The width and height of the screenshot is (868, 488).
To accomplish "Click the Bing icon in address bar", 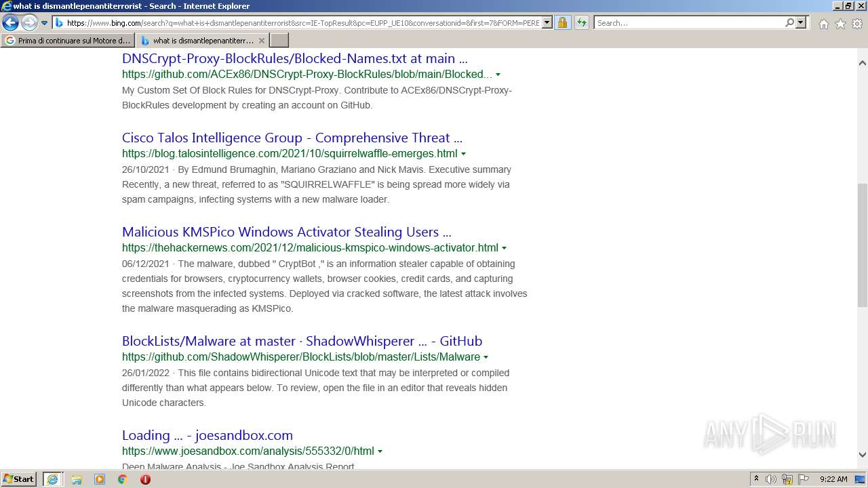I will (x=60, y=23).
